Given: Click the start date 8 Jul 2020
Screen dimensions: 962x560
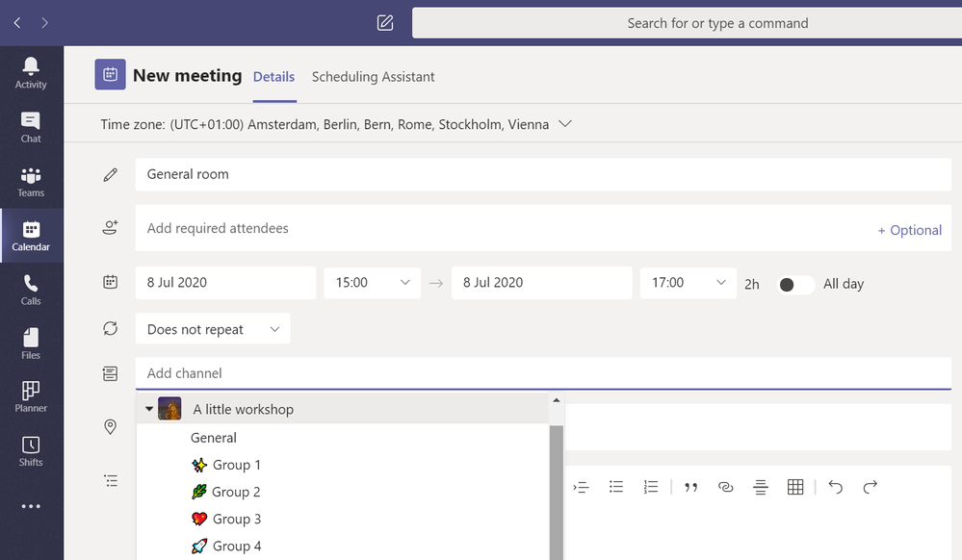Looking at the screenshot, I should click(x=225, y=283).
